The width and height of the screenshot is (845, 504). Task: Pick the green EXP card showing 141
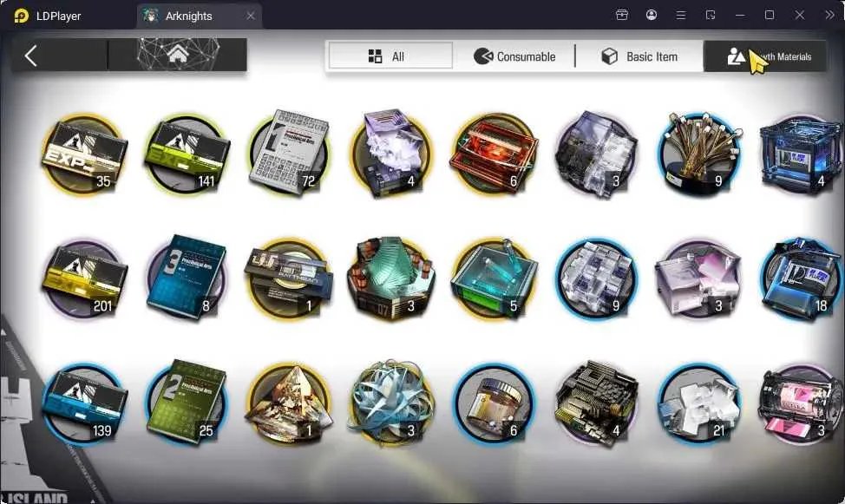click(187, 153)
